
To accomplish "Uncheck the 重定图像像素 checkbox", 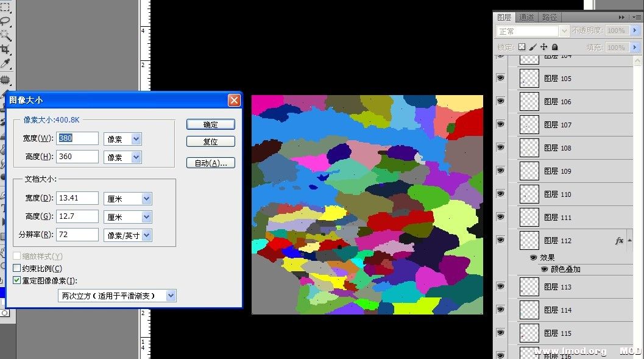I will click(x=17, y=280).
